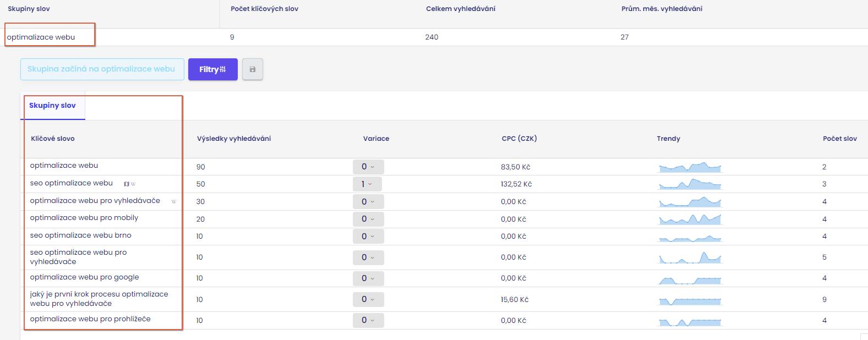868x340 pixels.
Task: Sort by 'Počet slov' column header
Action: pyautogui.click(x=839, y=139)
